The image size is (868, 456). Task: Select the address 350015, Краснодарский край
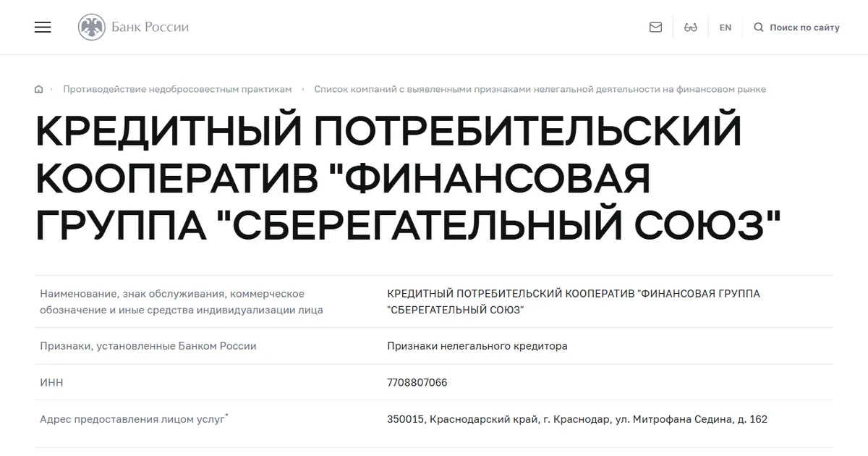click(577, 419)
